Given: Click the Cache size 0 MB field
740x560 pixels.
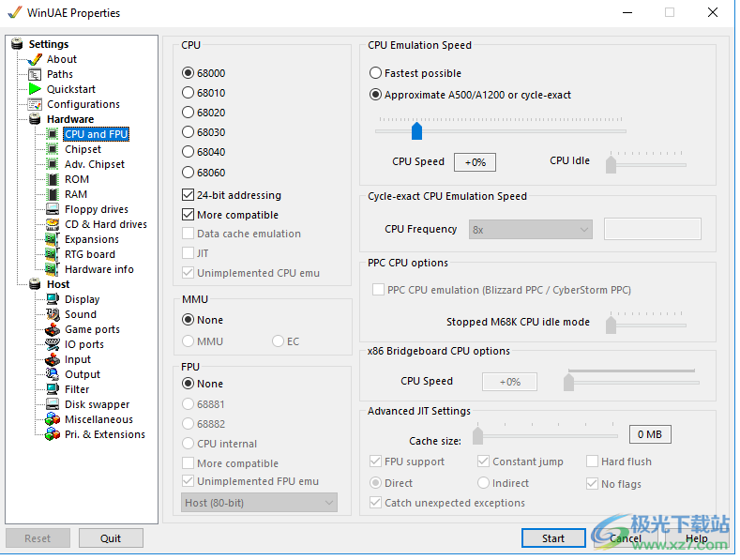Looking at the screenshot, I should (x=650, y=434).
